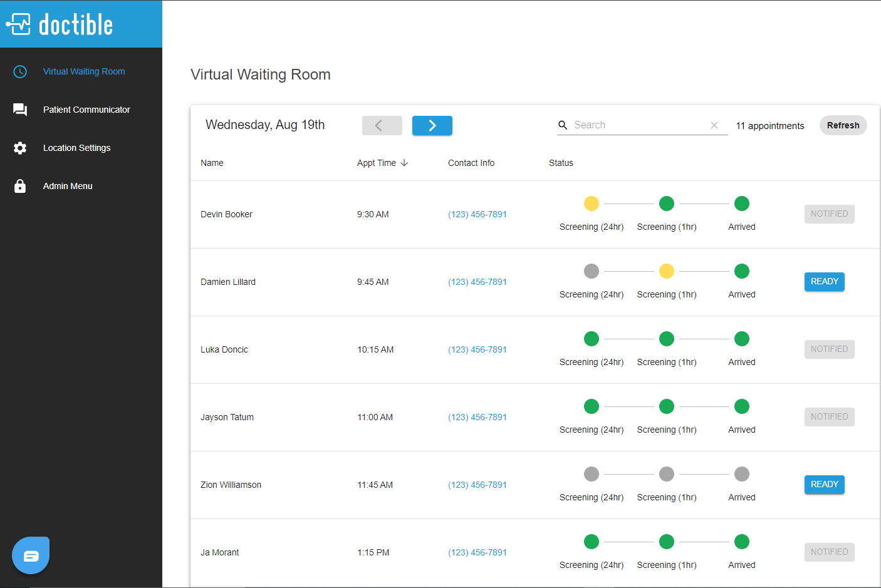Mark Damien Lillard as READY
The height and width of the screenshot is (588, 881).
coord(824,282)
